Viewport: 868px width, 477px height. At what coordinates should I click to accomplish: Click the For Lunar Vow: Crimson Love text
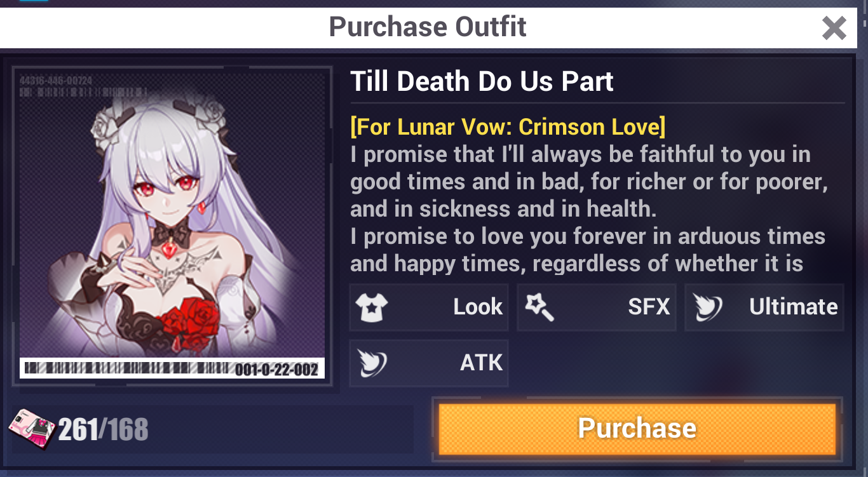click(508, 127)
